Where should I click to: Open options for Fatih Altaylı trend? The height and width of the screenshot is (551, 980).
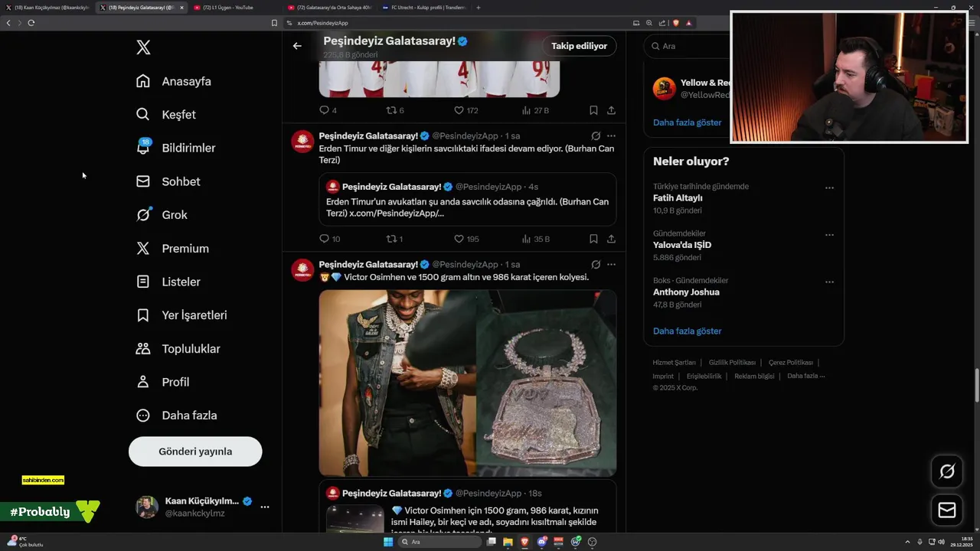click(829, 187)
